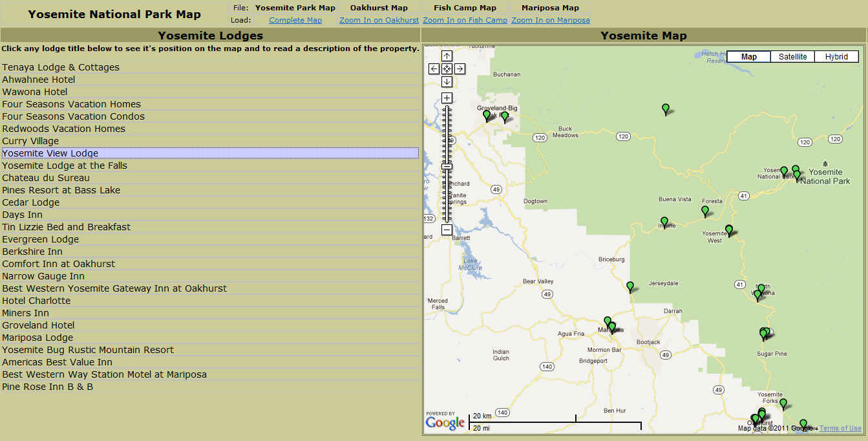Select Tenaya Lodge & Cottages in lodge list
This screenshot has width=868, height=441.
tap(210, 67)
